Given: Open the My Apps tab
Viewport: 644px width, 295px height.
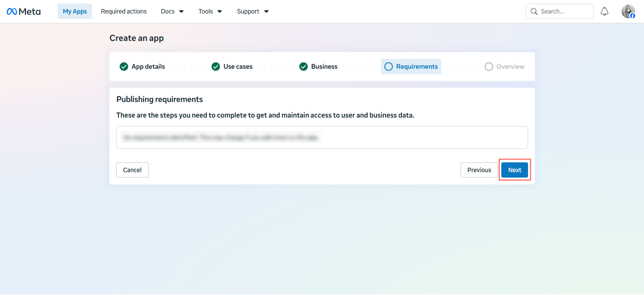Looking at the screenshot, I should pyautogui.click(x=75, y=11).
